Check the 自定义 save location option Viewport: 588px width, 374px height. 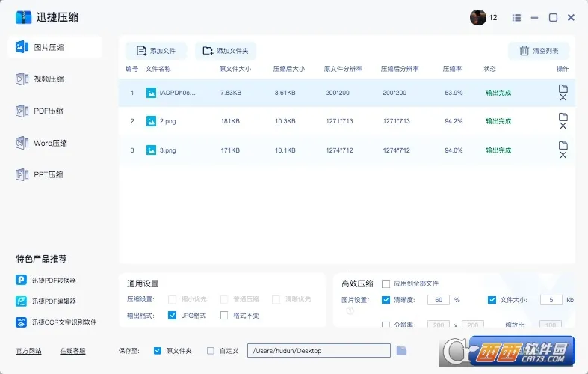(x=211, y=351)
